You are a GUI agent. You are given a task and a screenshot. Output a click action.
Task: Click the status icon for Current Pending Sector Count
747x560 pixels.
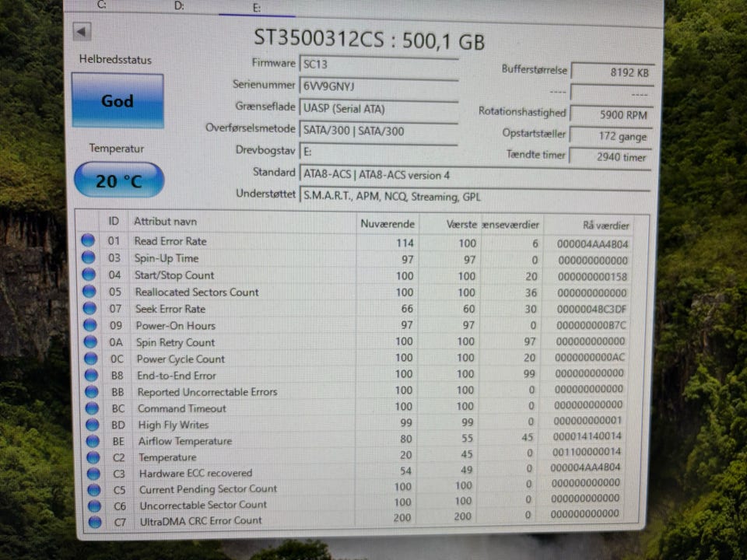[x=94, y=489]
